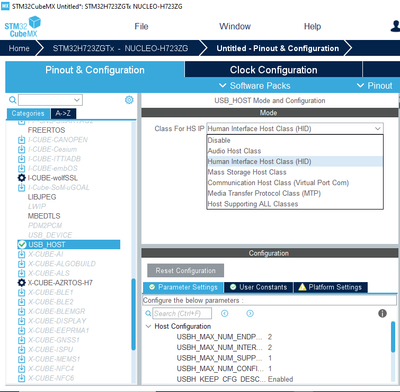Open the File menu
This screenshot has width=400, height=392.
coord(141,26)
